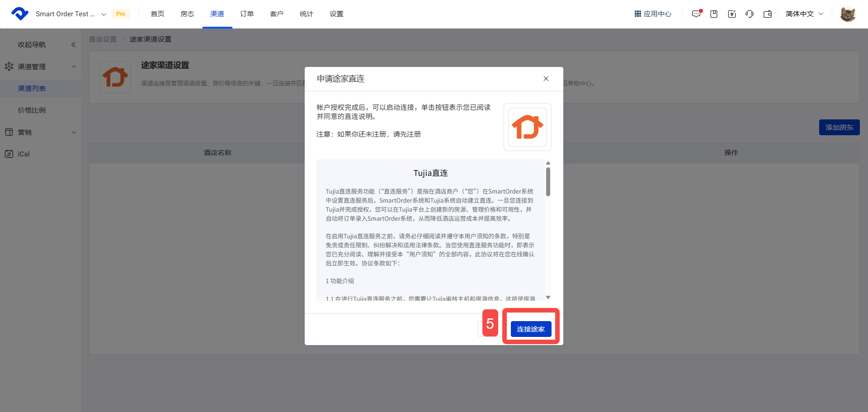Click the bookmark guide icon in header

pyautogui.click(x=714, y=14)
